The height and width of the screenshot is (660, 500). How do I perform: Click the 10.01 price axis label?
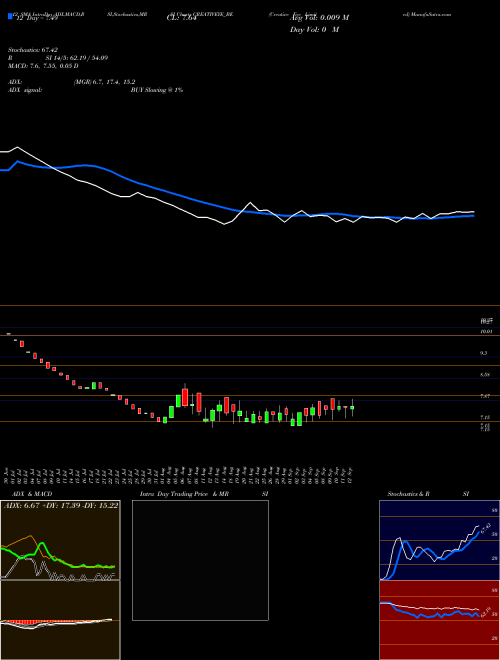tap(486, 332)
